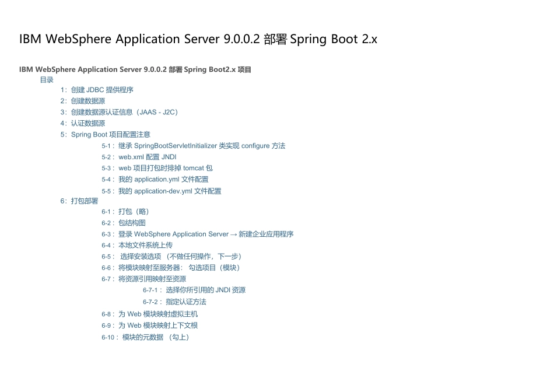554x392 pixels.
Task: Jump to 6-6 将模块映射至服务器
Action: click(171, 268)
